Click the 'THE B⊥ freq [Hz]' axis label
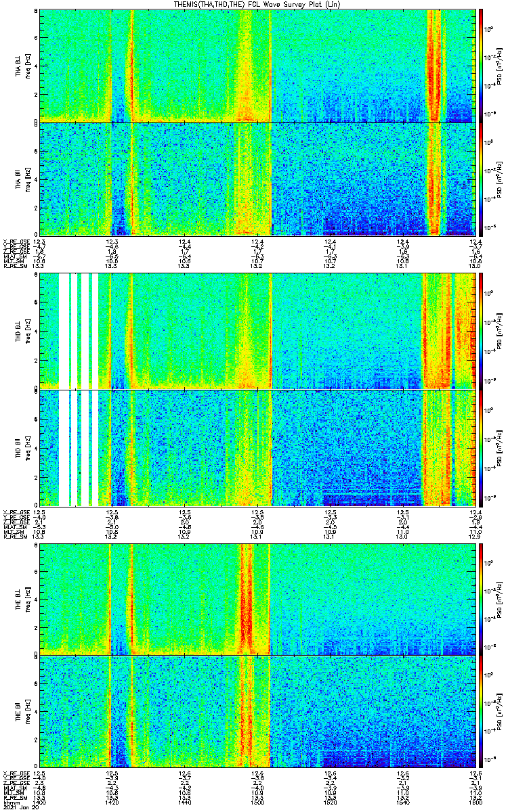This screenshot has width=508, height=812. point(22,598)
